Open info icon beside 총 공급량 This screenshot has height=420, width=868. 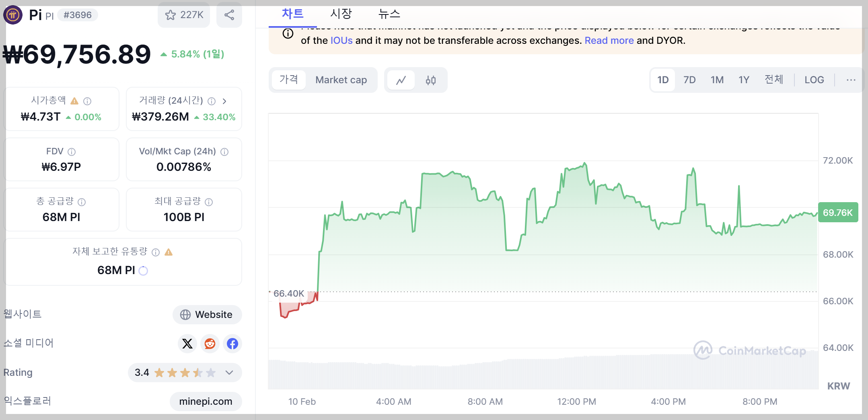pos(82,202)
